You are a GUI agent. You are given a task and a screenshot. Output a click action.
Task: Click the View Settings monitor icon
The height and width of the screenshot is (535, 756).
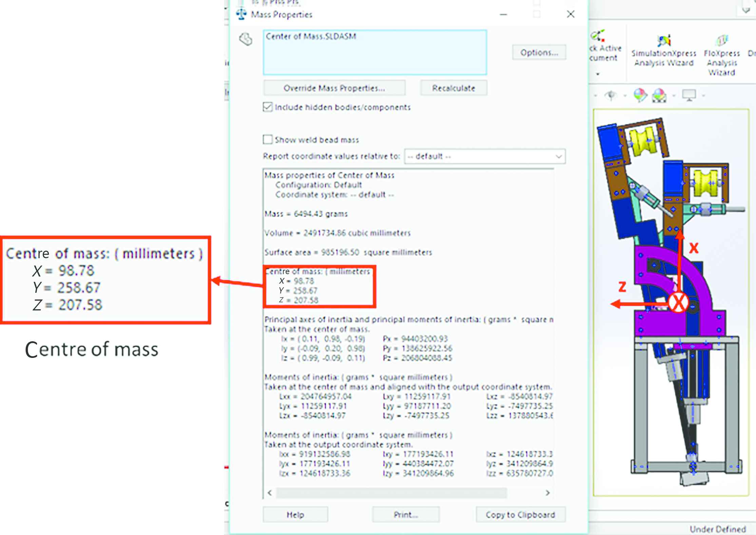[689, 95]
